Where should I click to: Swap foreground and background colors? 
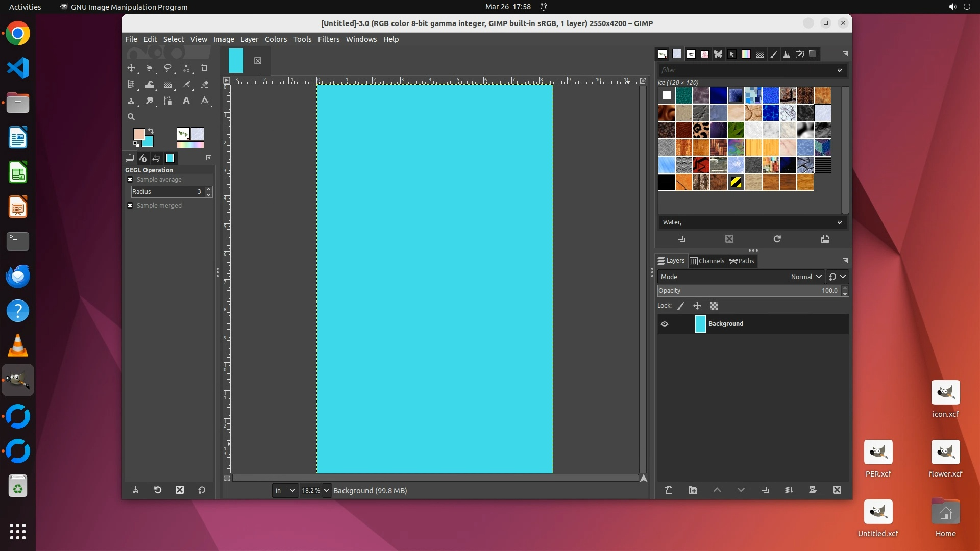(x=151, y=131)
